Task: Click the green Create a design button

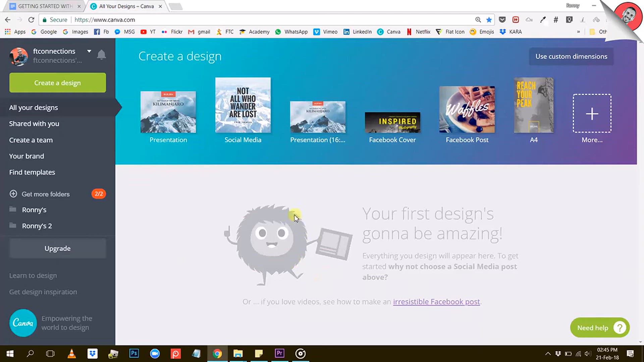Action: (x=58, y=83)
